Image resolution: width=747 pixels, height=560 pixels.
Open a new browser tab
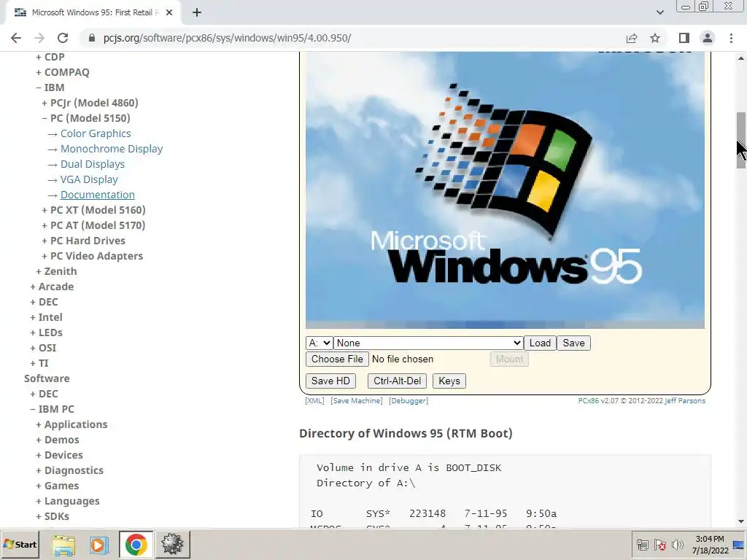[x=197, y=12]
